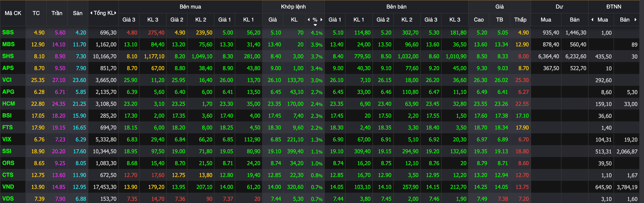The image size is (644, 203).
Task: Click the Thấp price header
Action: point(520,19)
